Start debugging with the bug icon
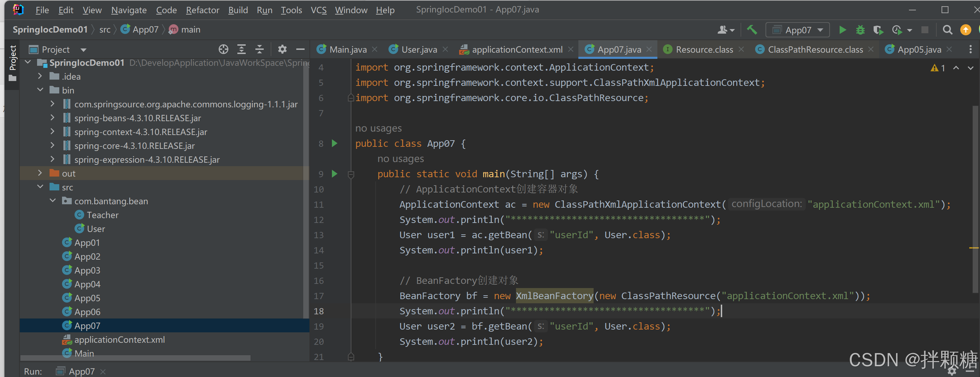Viewport: 980px width, 377px height. click(860, 30)
